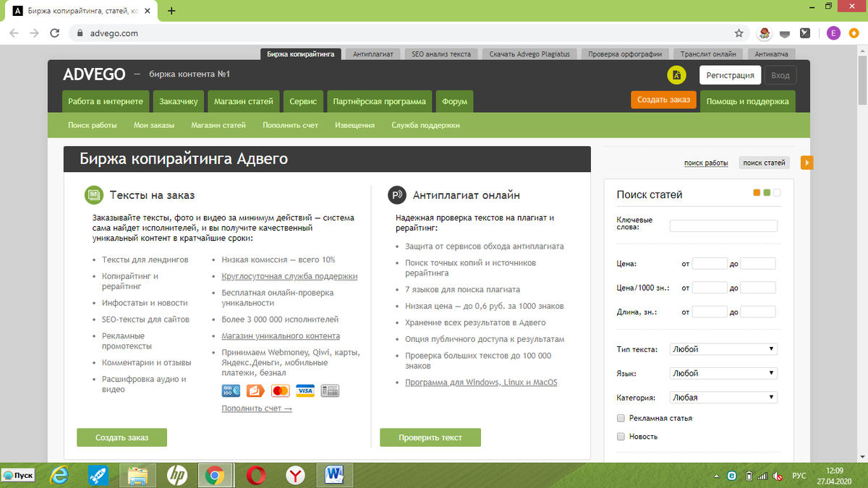Open Internet Explorer from the taskbar
This screenshot has width=868, height=488.
[x=59, y=475]
